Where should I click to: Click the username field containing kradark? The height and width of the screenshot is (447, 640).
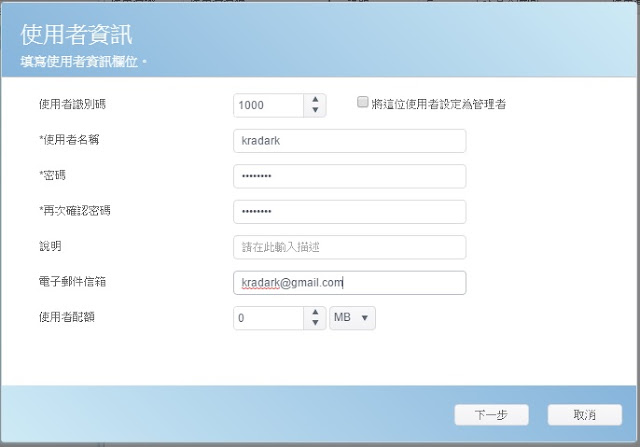click(x=349, y=141)
